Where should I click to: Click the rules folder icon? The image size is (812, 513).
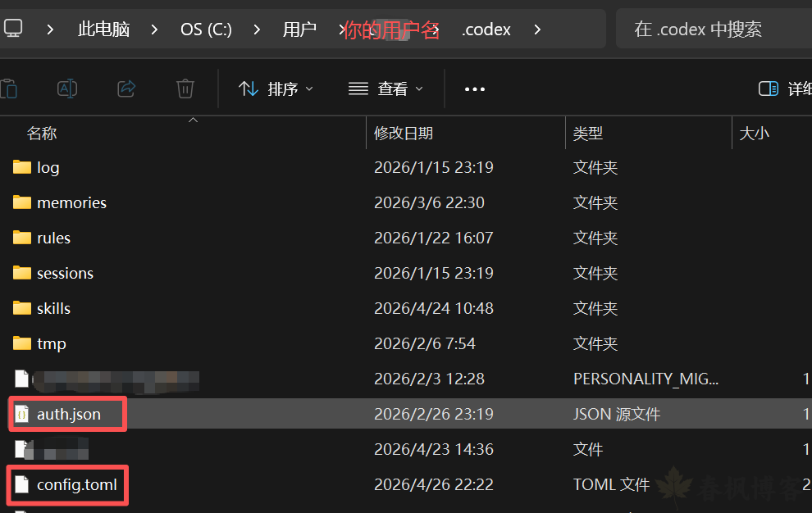pyautogui.click(x=22, y=238)
